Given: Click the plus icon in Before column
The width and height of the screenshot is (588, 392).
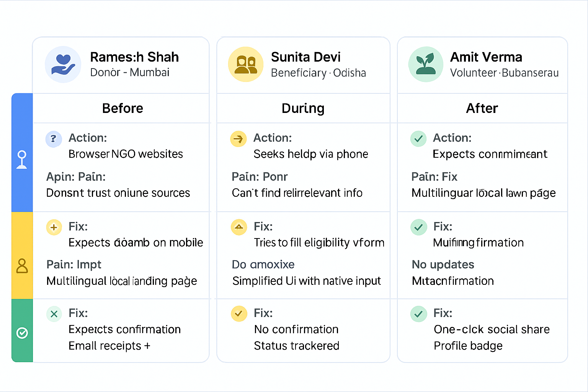Looking at the screenshot, I should pos(54,227).
